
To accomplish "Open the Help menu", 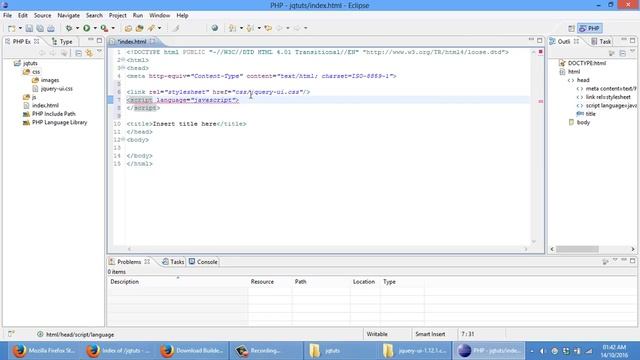I will [182, 16].
